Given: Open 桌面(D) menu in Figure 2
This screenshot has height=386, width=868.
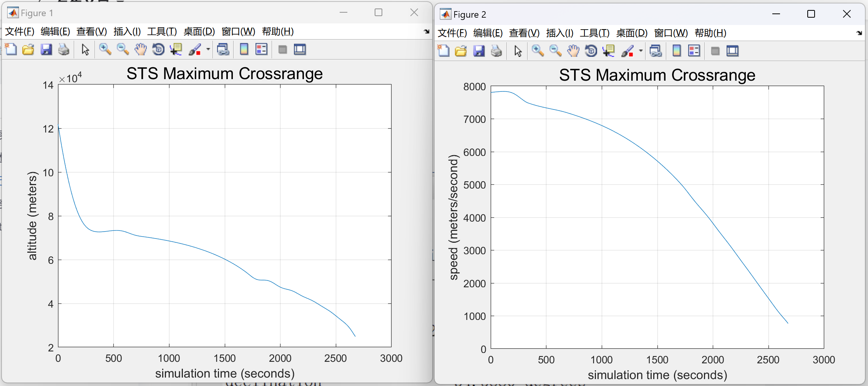Looking at the screenshot, I should pos(632,33).
